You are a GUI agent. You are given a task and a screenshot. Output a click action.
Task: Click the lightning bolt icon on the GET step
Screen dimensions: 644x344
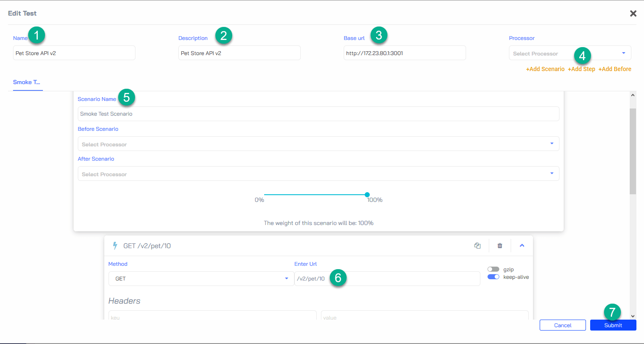(114, 245)
